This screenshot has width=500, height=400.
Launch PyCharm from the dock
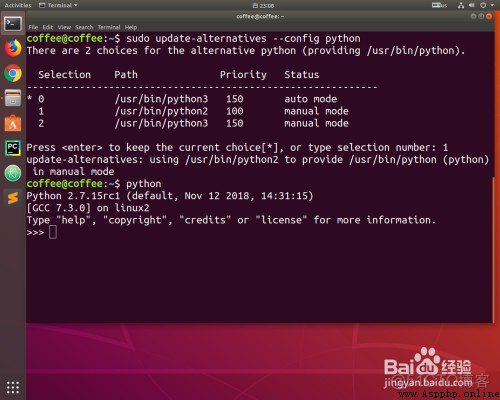point(13,148)
